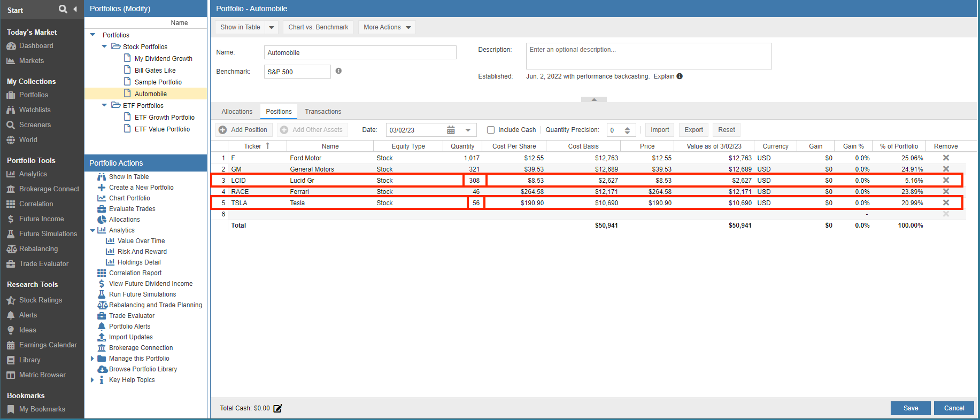Click the Browse Portfolio Library cloud icon
Image resolution: width=980 pixels, height=420 pixels.
click(x=102, y=369)
